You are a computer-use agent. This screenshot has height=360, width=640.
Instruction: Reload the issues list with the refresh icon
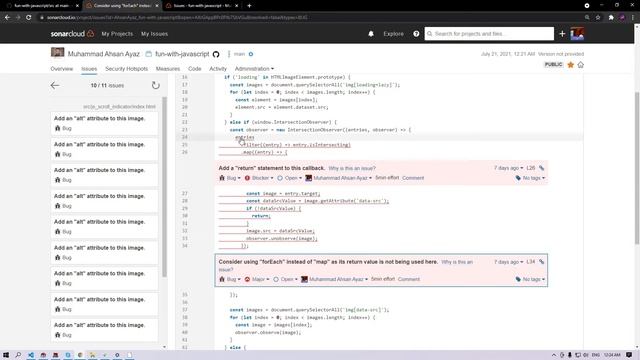tap(156, 85)
